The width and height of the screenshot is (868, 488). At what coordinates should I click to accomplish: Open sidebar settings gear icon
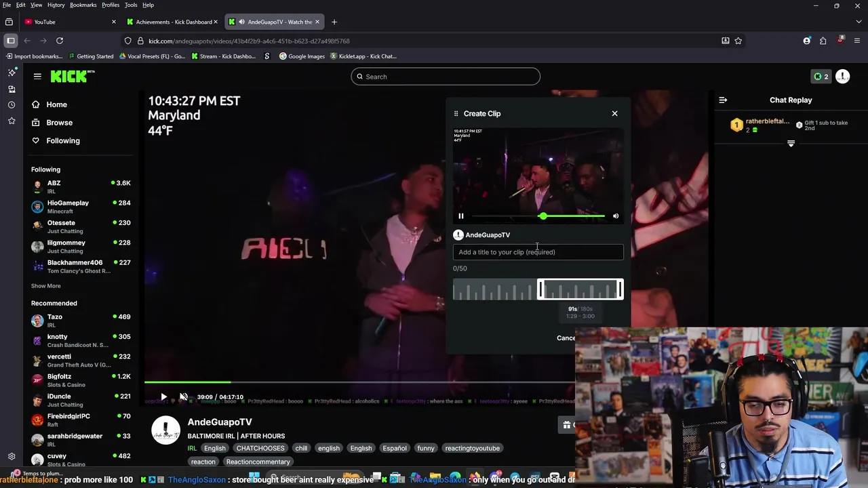tap(11, 457)
